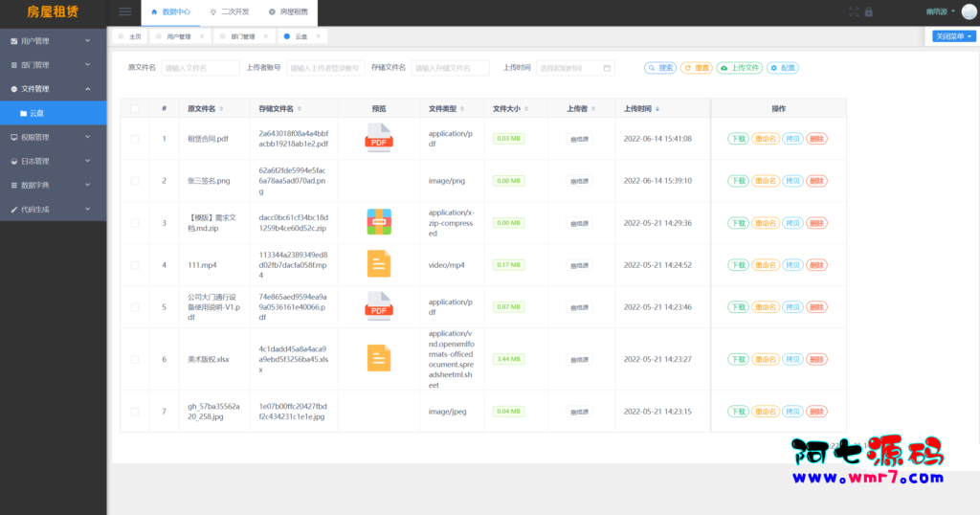
Task: Click the PDF preview icon for 租赁合同.pdf
Action: click(379, 138)
